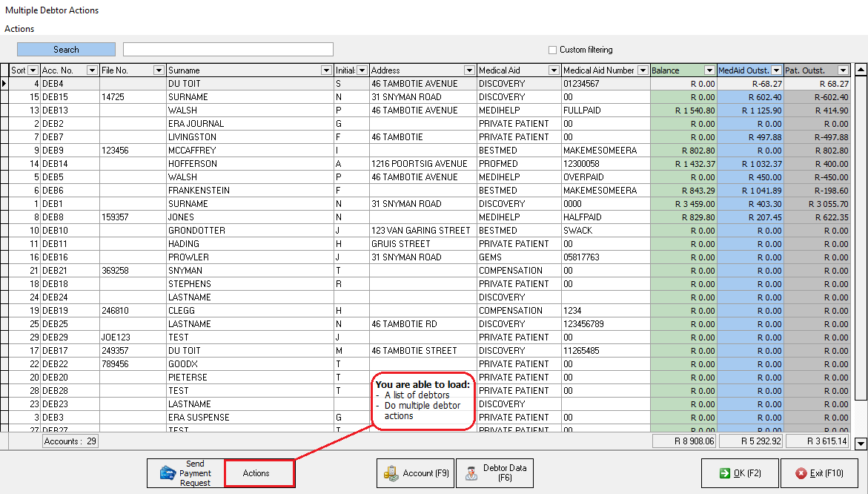Click the green arrow OK (F2) icon
This screenshot has width=868, height=494.
(x=724, y=473)
